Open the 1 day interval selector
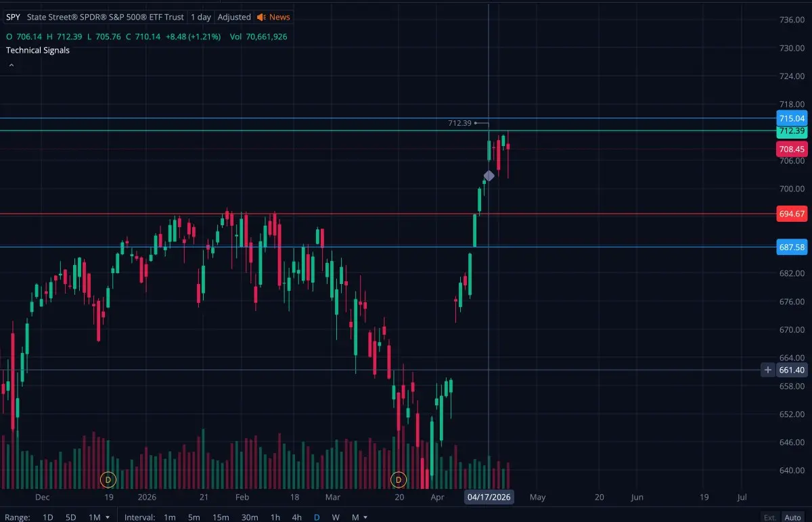Screen dimensions: 812x522 200,17
